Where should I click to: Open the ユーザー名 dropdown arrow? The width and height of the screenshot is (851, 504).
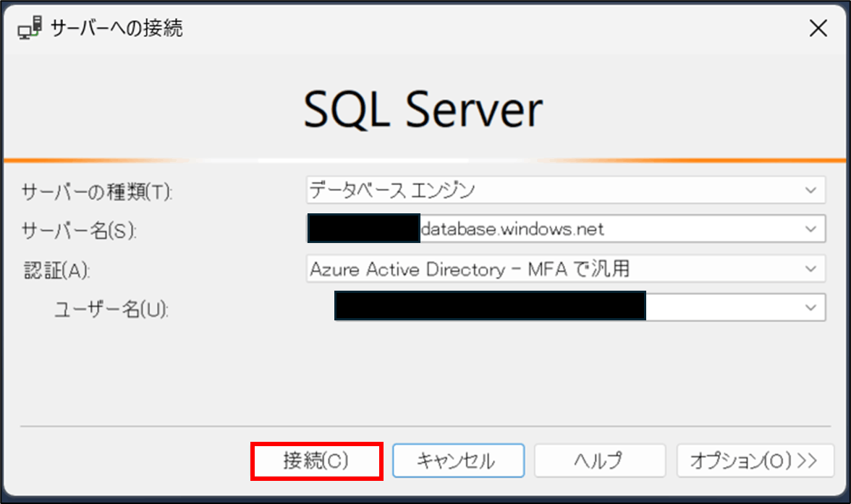[810, 307]
